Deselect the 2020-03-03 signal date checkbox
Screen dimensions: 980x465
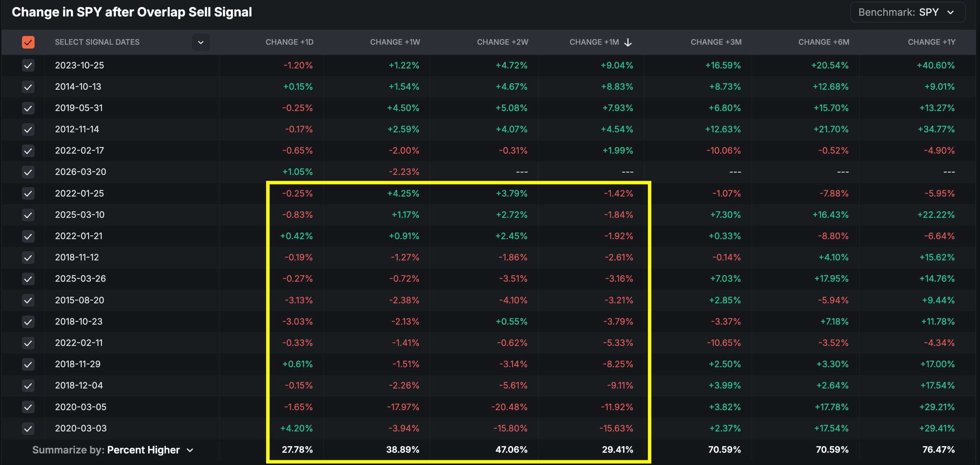click(x=28, y=429)
